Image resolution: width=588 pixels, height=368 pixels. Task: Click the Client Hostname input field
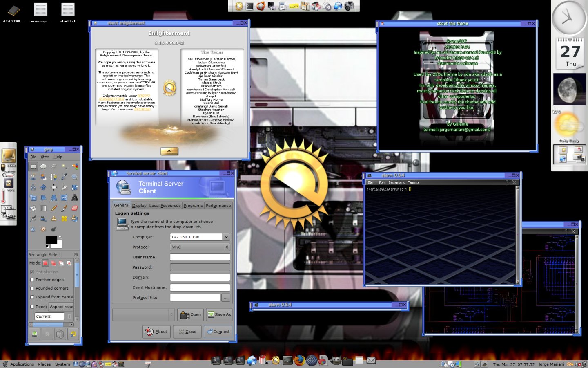[x=200, y=287]
